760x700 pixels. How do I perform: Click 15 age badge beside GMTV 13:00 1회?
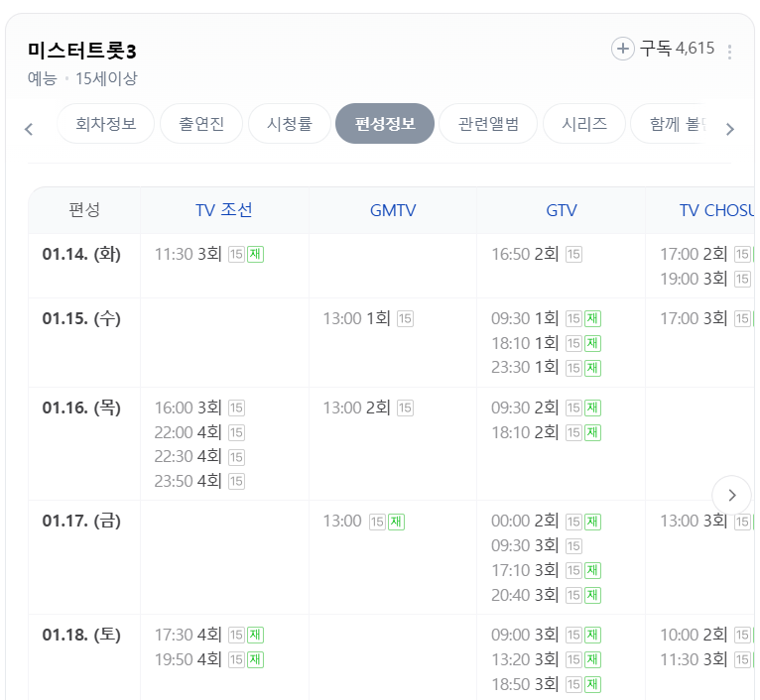405,318
